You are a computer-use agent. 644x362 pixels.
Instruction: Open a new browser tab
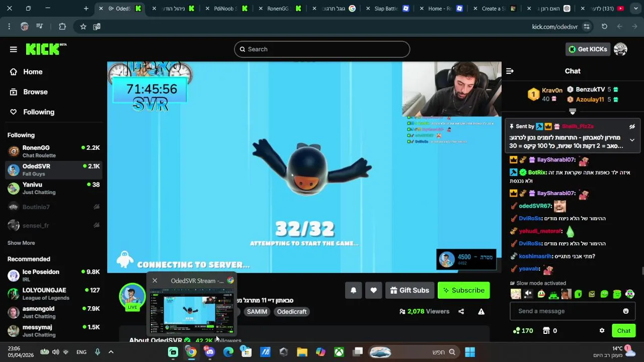click(x=86, y=9)
